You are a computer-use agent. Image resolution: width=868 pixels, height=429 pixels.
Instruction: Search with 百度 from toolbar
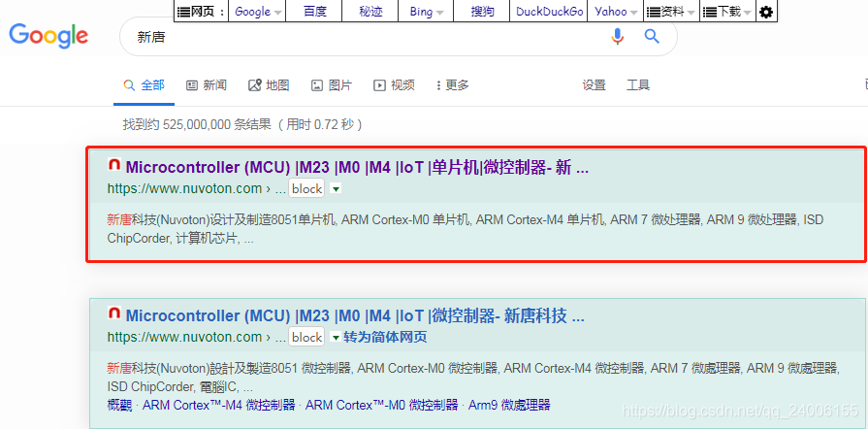(314, 12)
